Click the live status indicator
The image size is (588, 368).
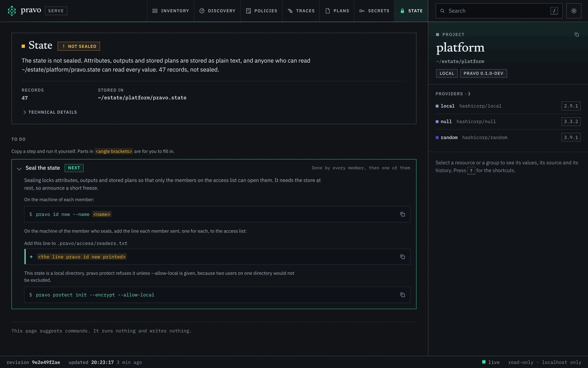pyautogui.click(x=491, y=362)
